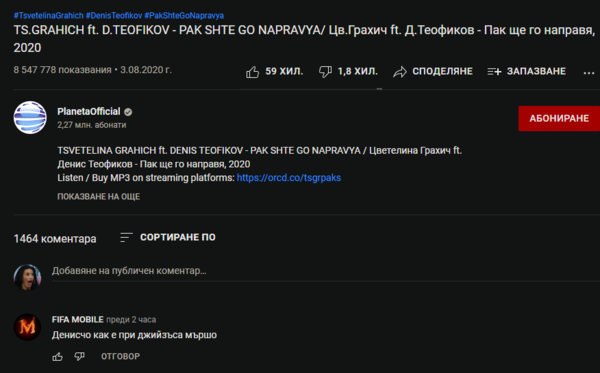The height and width of the screenshot is (373, 600).
Task: Dislike the FIFA MOBILE comment
Action: (x=79, y=357)
